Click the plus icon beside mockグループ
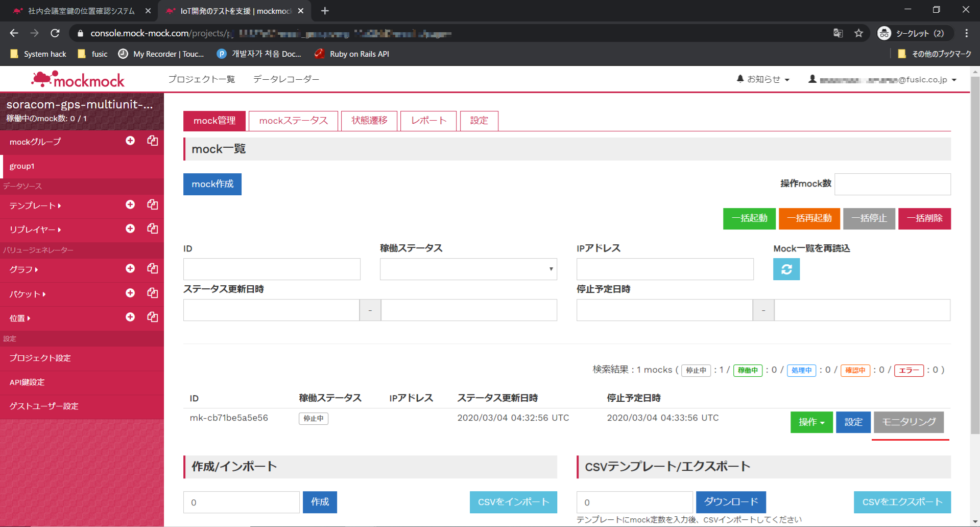Image resolution: width=980 pixels, height=527 pixels. coord(130,141)
